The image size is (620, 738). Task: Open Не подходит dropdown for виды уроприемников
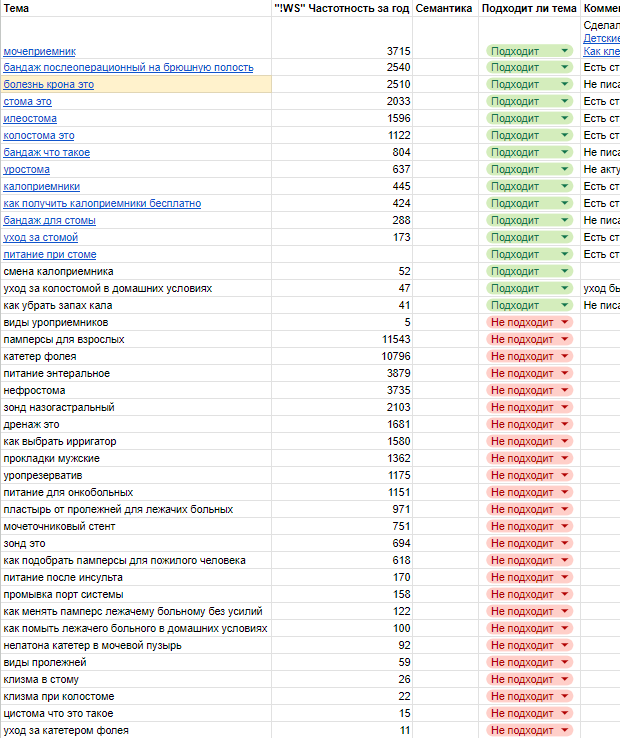click(x=564, y=322)
